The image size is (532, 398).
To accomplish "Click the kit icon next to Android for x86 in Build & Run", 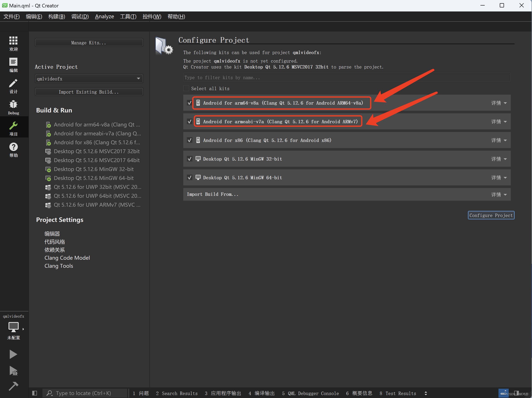I will (x=48, y=143).
